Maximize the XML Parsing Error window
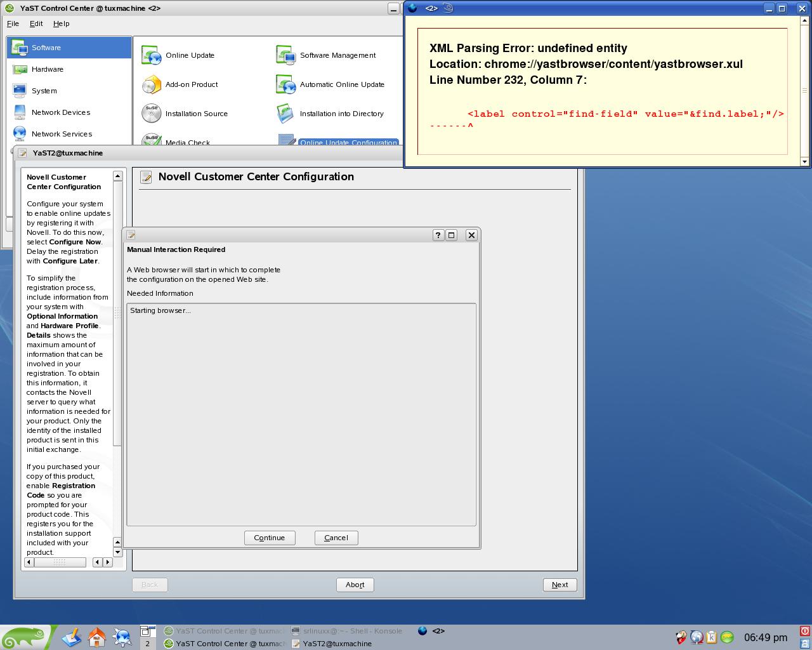Screen dimensions: 812x650 point(782,8)
